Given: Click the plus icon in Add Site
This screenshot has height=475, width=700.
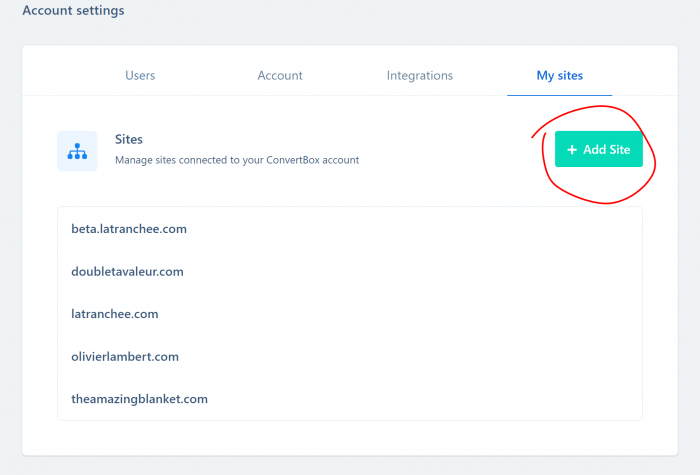Looking at the screenshot, I should [x=572, y=150].
